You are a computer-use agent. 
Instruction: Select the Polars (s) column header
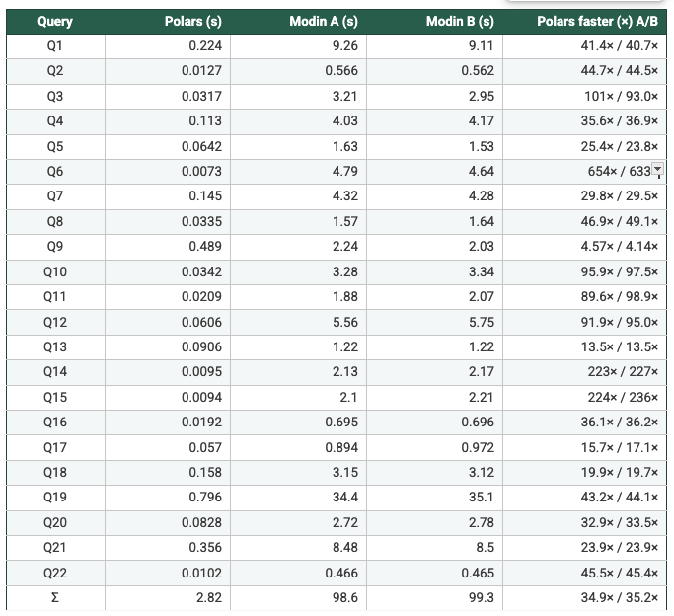click(x=168, y=22)
